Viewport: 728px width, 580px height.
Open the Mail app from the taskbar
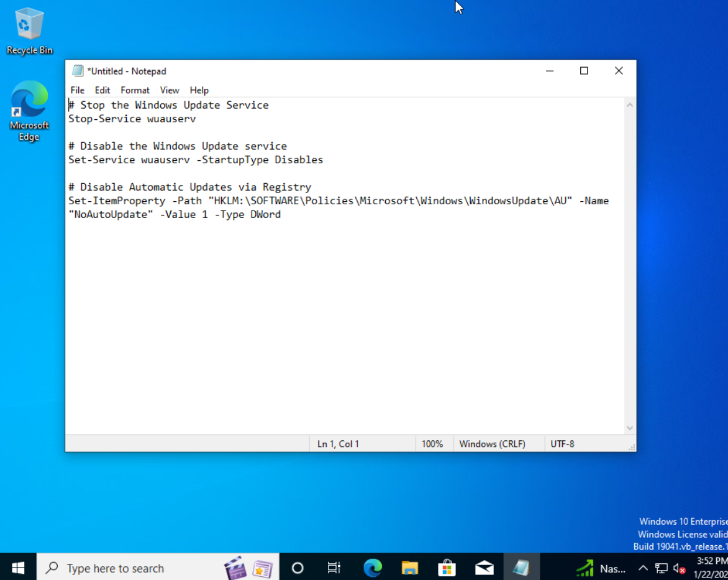(x=484, y=568)
